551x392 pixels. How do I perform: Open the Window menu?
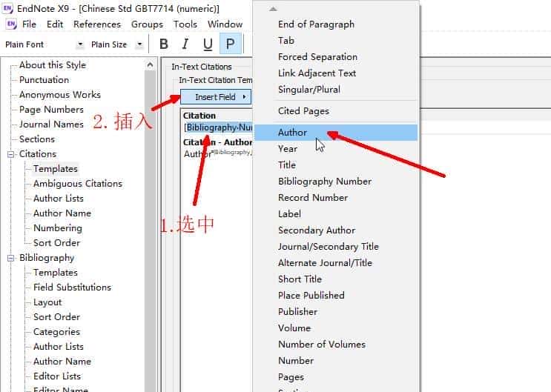225,24
